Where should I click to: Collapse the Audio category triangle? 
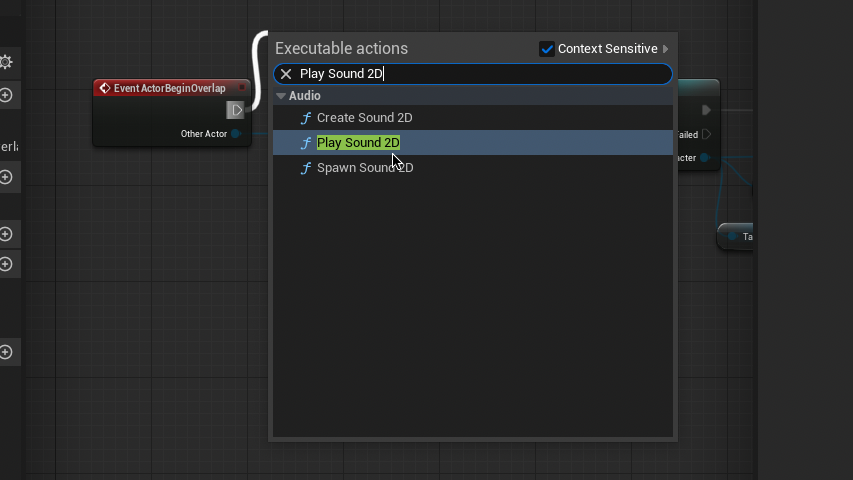(281, 96)
